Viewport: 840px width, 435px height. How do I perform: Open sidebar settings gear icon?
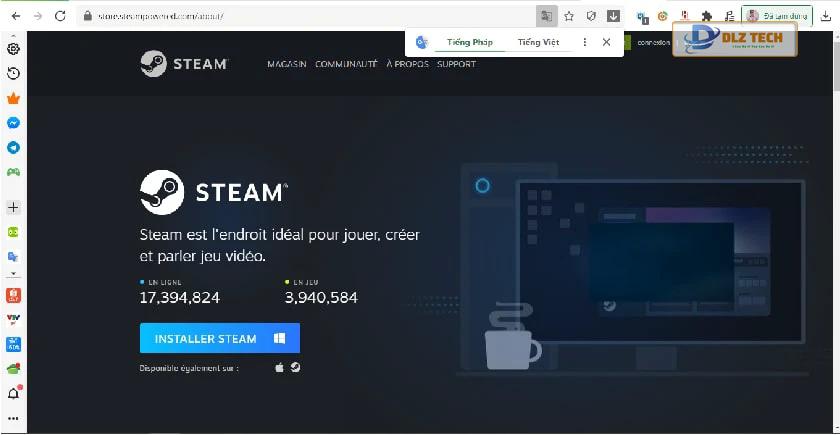pos(13,49)
